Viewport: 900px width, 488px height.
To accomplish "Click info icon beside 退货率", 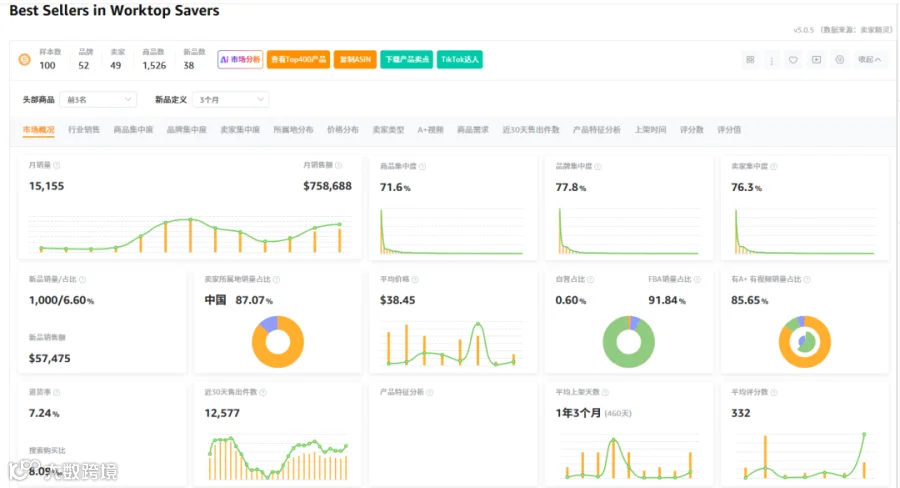I will 57,393.
